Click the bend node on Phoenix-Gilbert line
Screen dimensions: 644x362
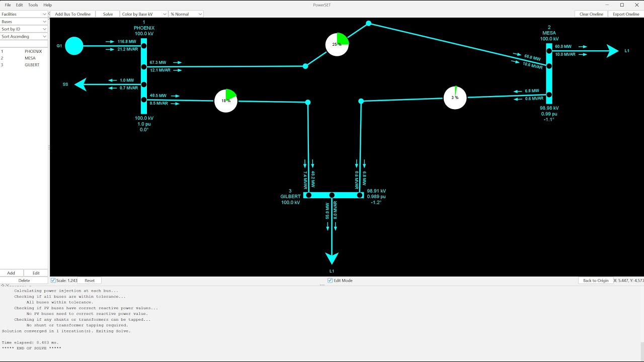(x=308, y=102)
